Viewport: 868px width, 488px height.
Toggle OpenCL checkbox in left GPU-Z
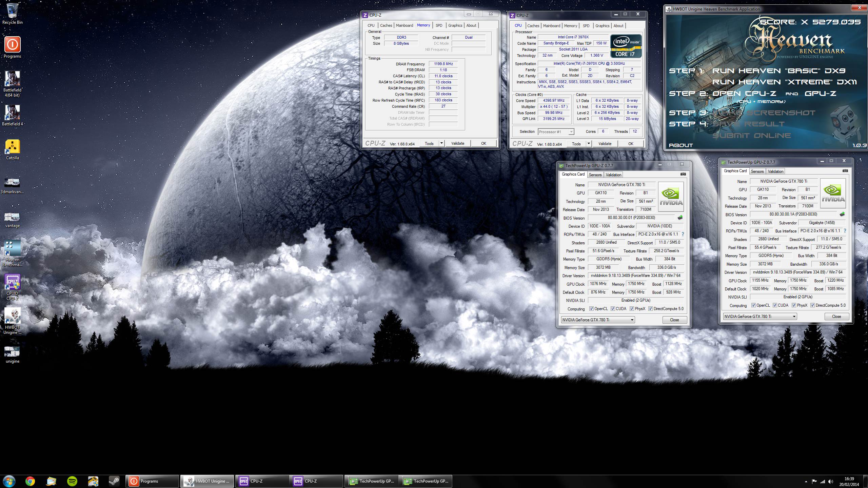pyautogui.click(x=591, y=309)
